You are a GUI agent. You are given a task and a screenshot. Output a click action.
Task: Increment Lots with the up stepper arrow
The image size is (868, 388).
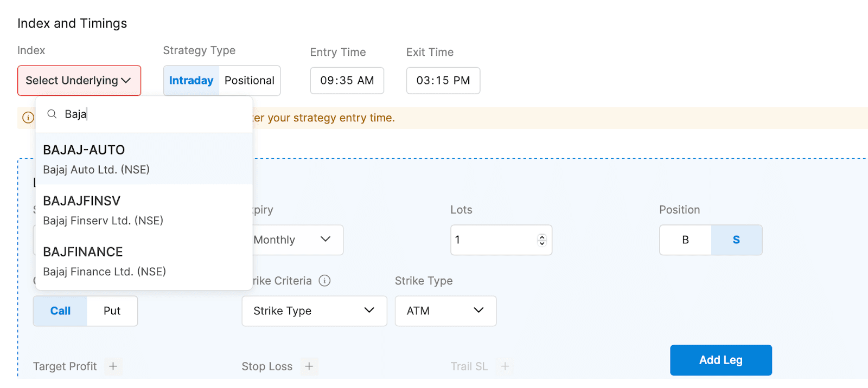[541, 236]
